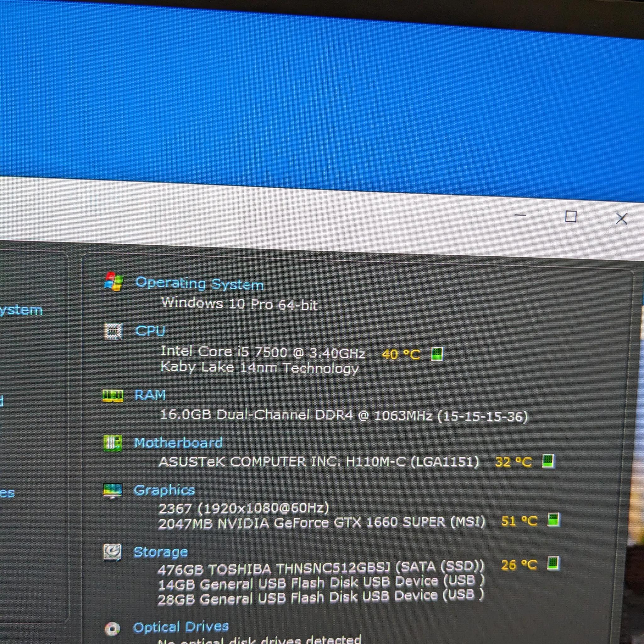Maximize the Speccy window

571,217
